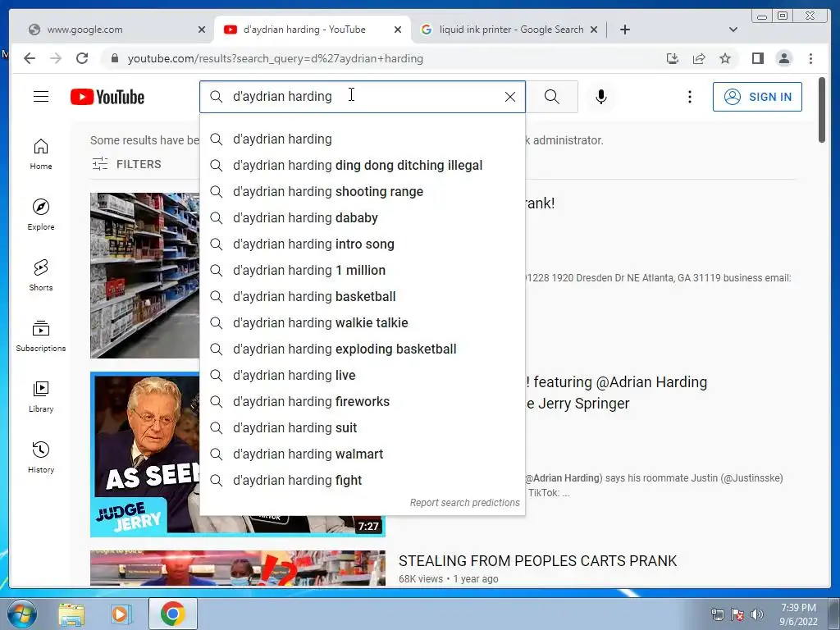840x630 pixels.
Task: Click the taskbar clock showing 7:39 PM
Action: tap(798, 614)
